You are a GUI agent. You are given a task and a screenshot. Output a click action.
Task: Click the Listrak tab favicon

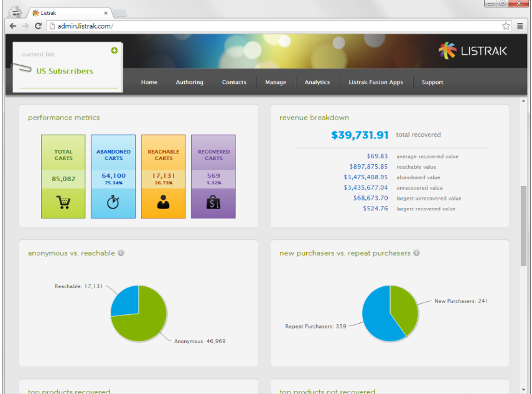point(35,13)
